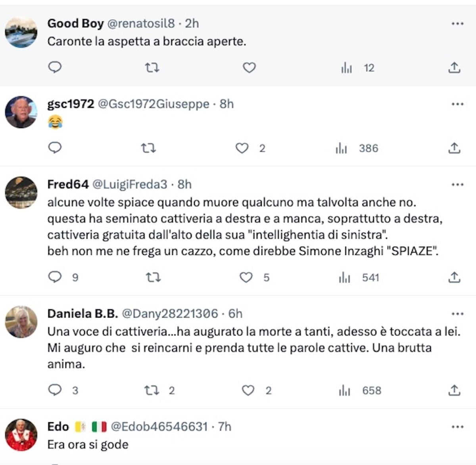The image size is (476, 465).
Task: Open more options on Edo's tweet
Action: click(457, 427)
